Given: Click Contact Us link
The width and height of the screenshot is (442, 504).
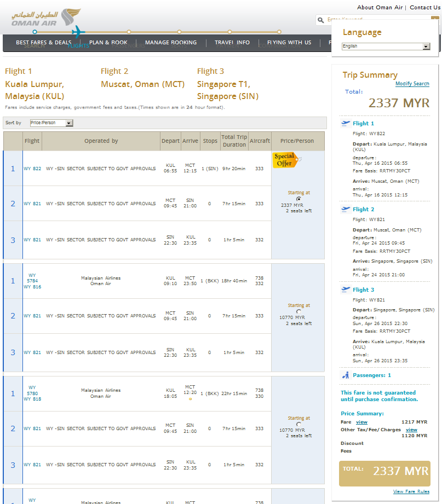Looking at the screenshot, I should click(425, 8).
